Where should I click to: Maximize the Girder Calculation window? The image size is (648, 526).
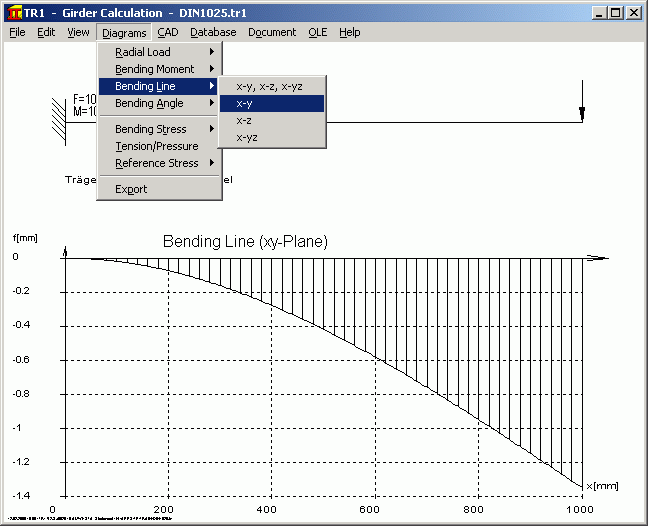point(615,13)
